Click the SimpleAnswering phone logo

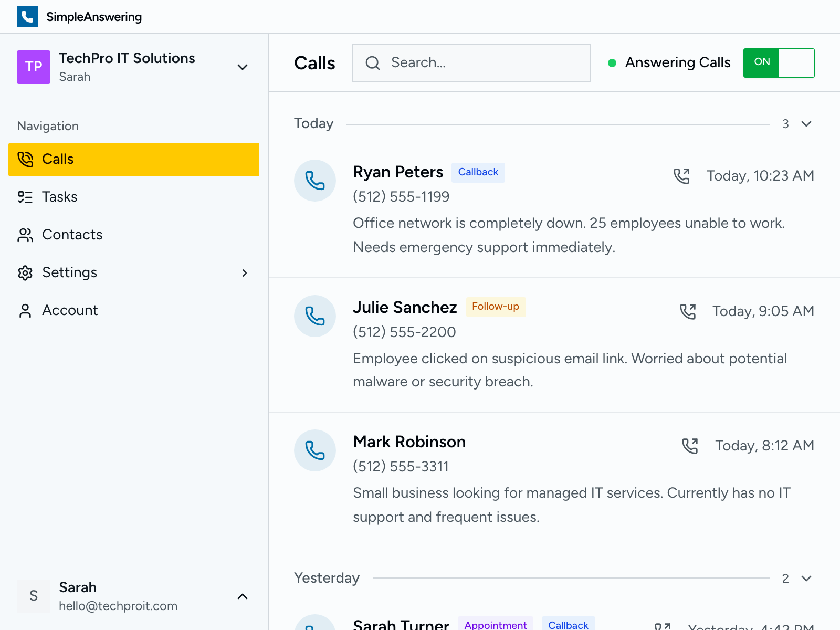click(x=27, y=16)
